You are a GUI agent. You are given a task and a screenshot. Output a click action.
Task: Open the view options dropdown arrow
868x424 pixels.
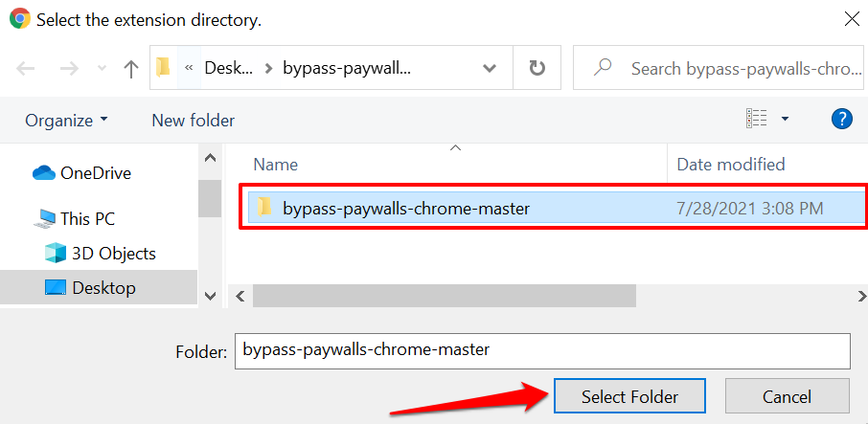785,119
